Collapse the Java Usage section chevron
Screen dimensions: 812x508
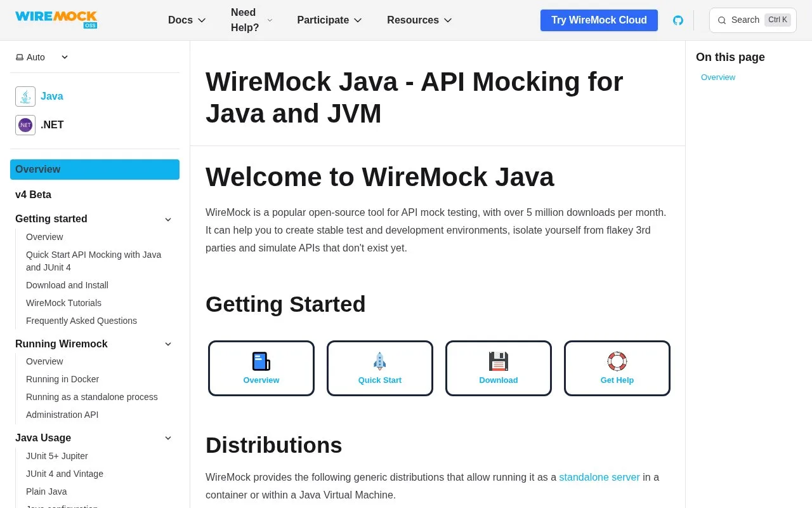(168, 438)
